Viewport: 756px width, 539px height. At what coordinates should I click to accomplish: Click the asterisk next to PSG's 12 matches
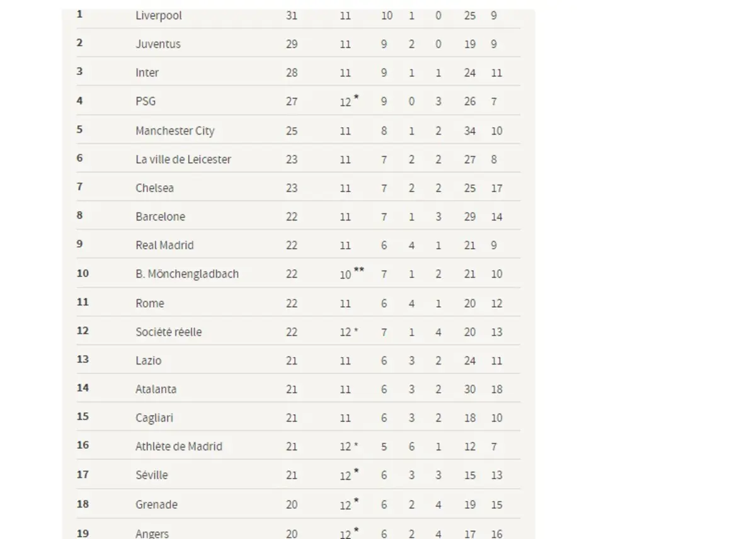356,97
